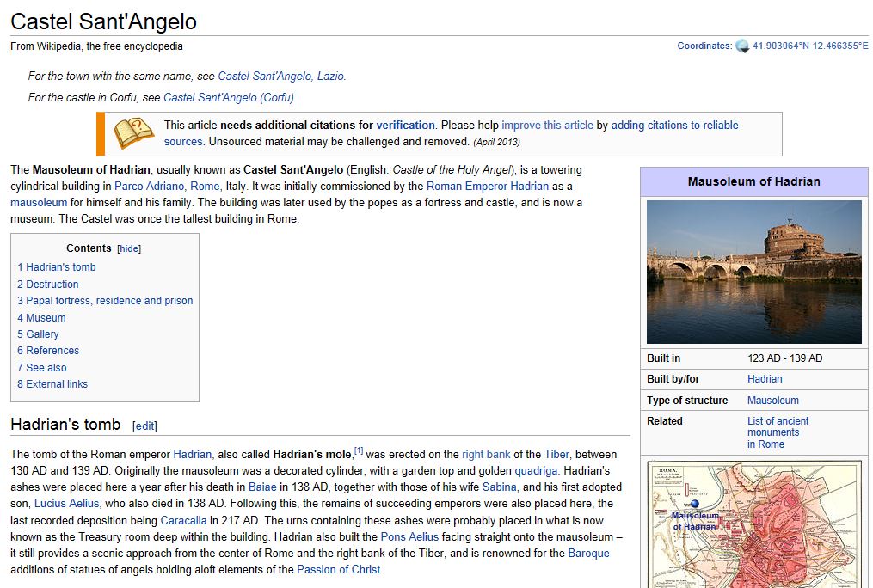Image resolution: width=873 pixels, height=588 pixels.
Task: Click the 'Built by/for' infobox label
Action: click(673, 379)
